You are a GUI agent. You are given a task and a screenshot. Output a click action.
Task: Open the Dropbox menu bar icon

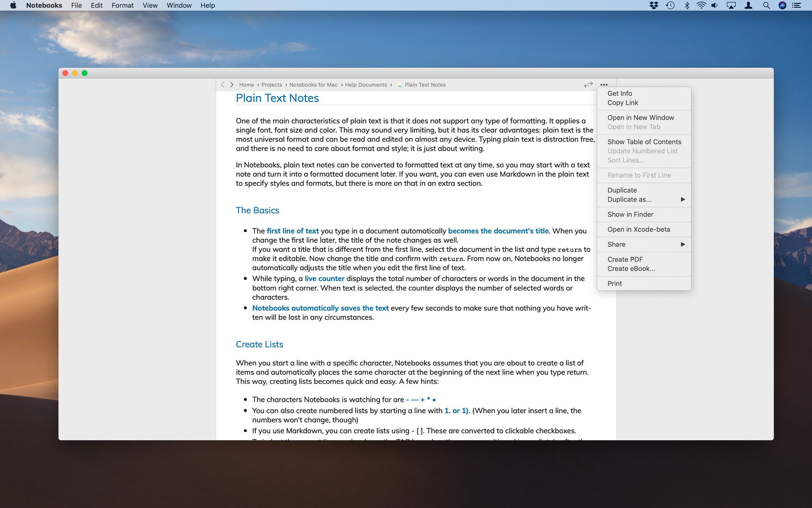[654, 5]
